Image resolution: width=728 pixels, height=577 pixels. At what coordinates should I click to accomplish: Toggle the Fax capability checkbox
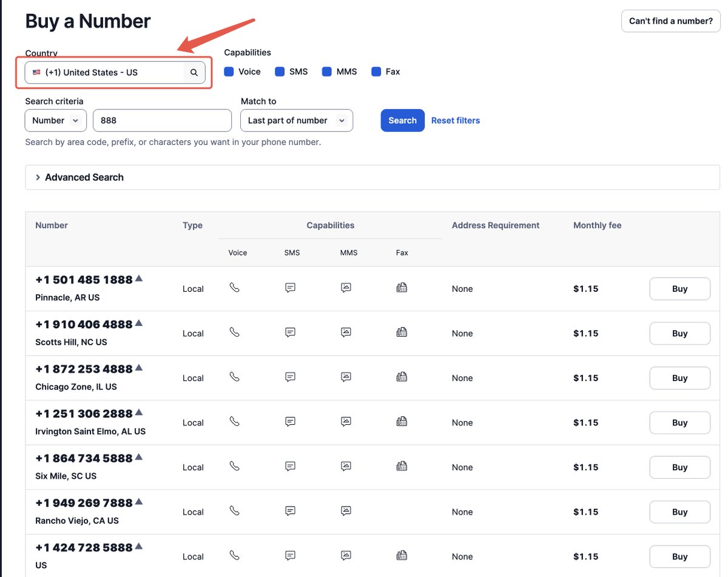[376, 72]
